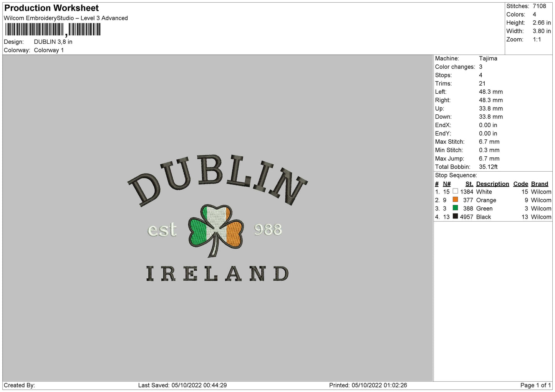Click the Stitches value 7108
Screen dimensions: 555x392
point(539,6)
